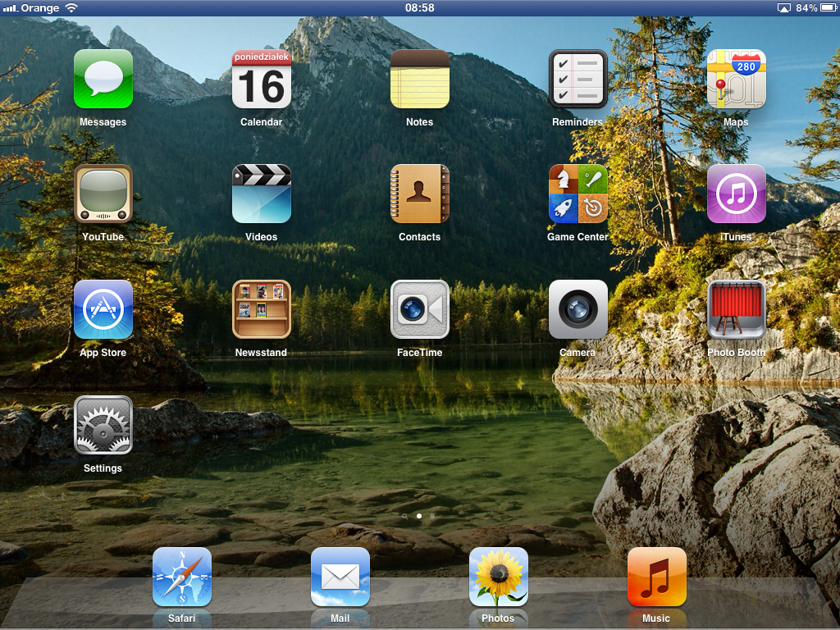Launch Music from the dock
This screenshot has width=840, height=630.
[657, 577]
